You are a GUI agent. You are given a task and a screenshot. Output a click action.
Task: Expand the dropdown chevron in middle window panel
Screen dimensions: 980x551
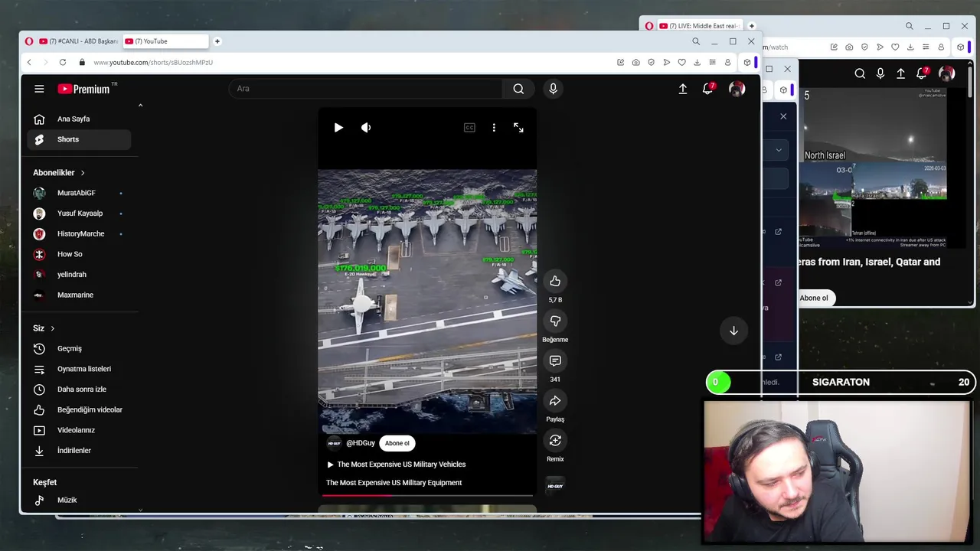(x=779, y=150)
